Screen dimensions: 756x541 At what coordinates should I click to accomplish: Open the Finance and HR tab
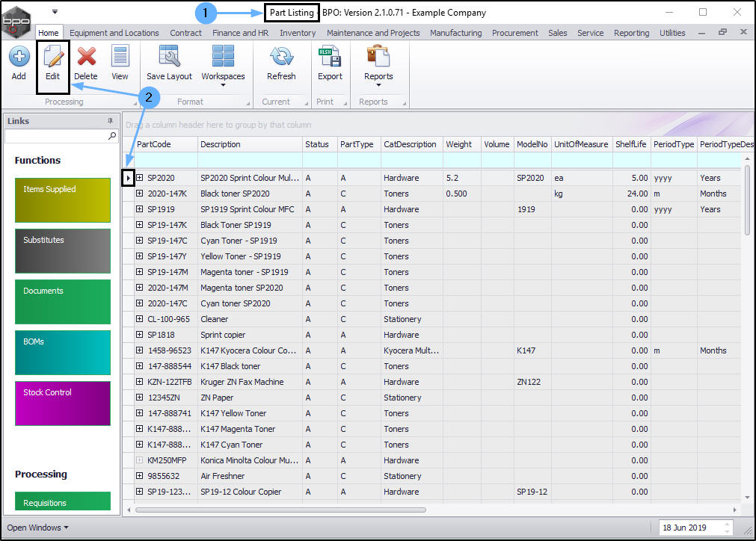(x=241, y=33)
